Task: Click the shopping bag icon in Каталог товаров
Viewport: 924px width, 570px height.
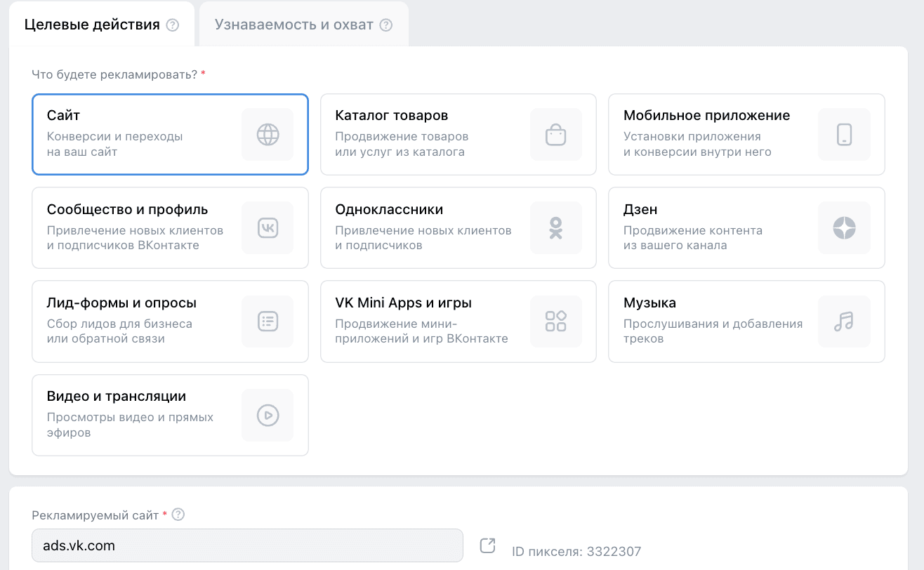Action: 556,134
